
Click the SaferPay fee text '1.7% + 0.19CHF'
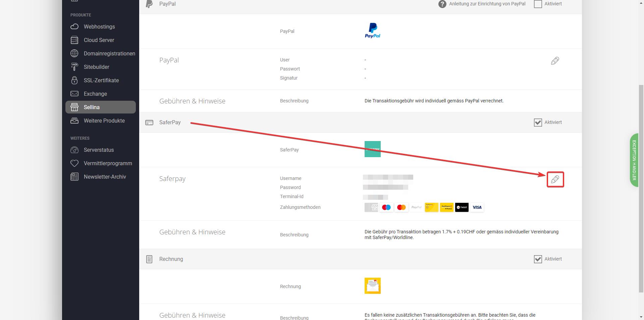point(459,232)
